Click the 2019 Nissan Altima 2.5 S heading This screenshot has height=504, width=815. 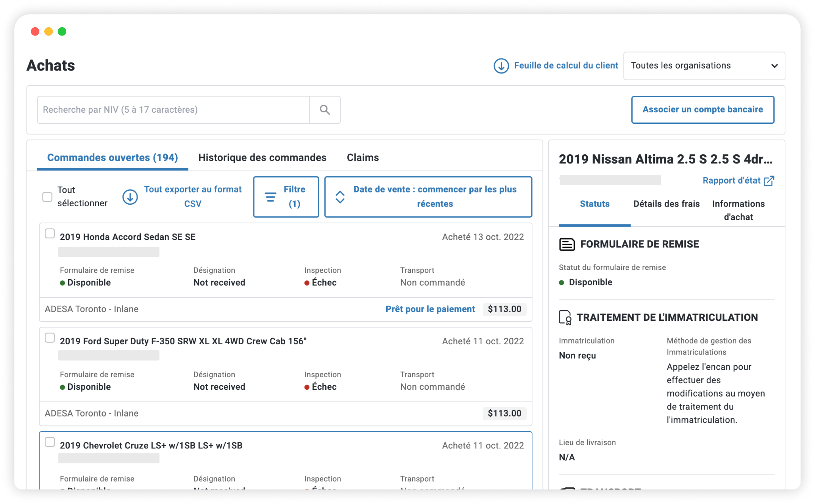coord(665,159)
